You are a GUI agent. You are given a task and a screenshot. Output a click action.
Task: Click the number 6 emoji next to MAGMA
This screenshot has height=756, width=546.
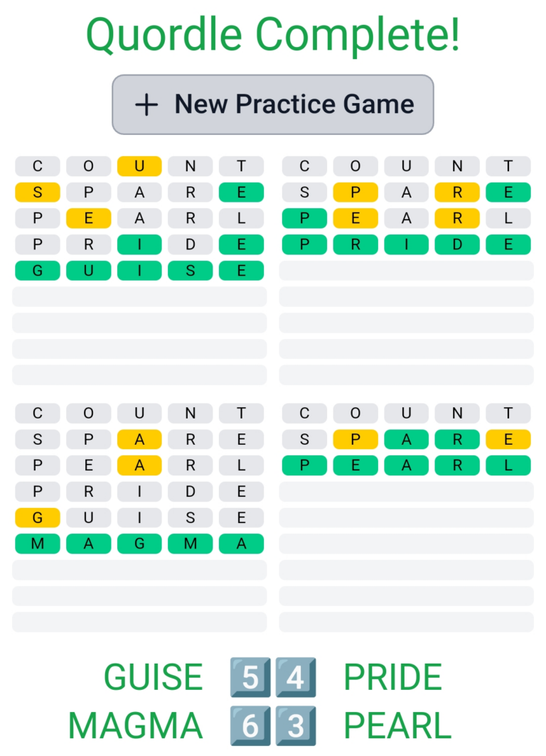coord(250,726)
